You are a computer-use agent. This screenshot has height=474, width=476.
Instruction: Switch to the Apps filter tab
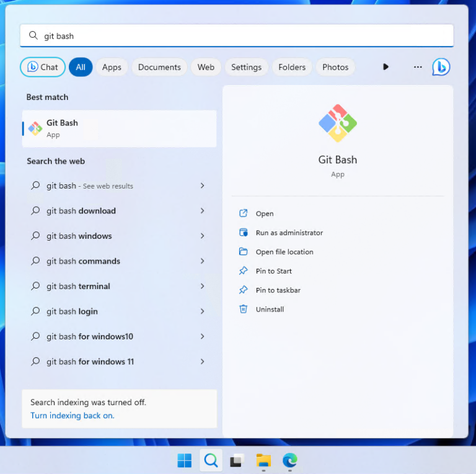(112, 67)
